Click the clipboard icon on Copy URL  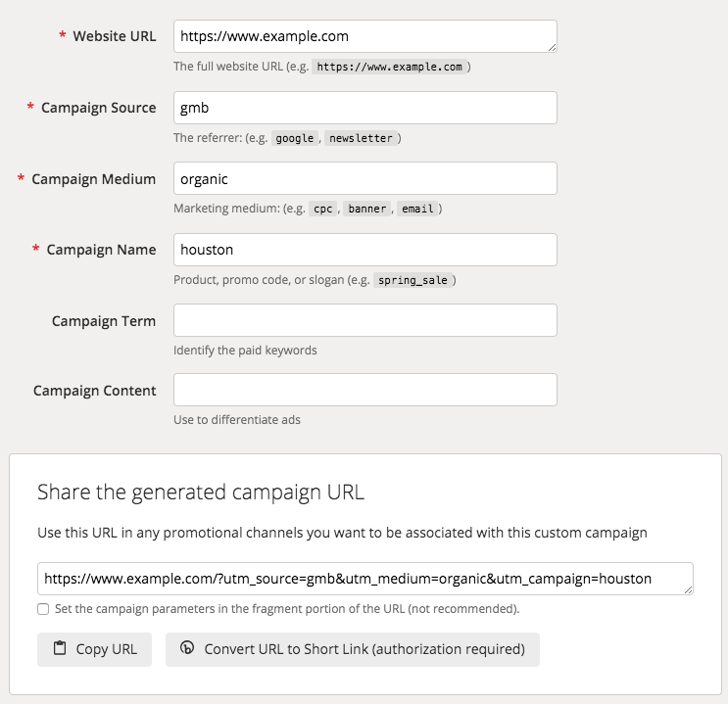tap(60, 649)
